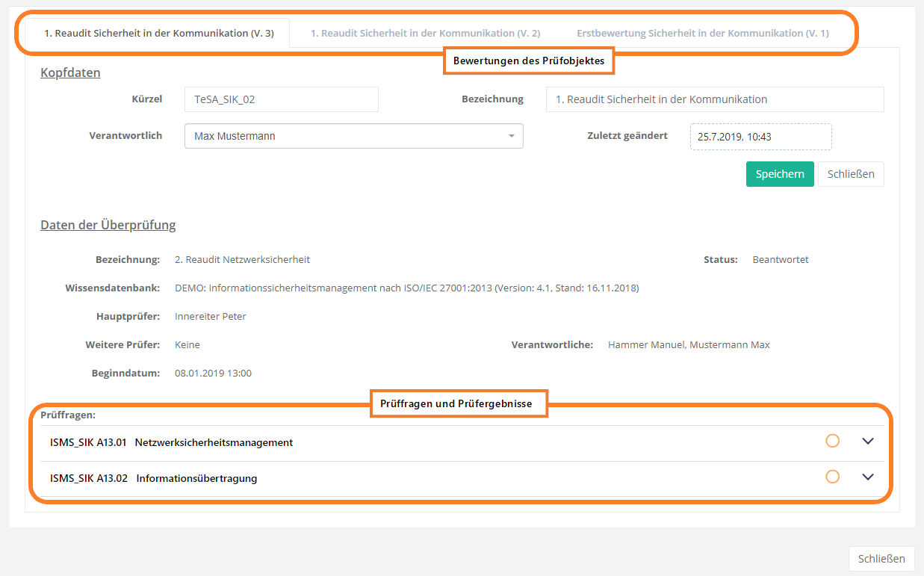The image size is (924, 576).
Task: Click the Kopfdaten section heading
Action: click(70, 72)
